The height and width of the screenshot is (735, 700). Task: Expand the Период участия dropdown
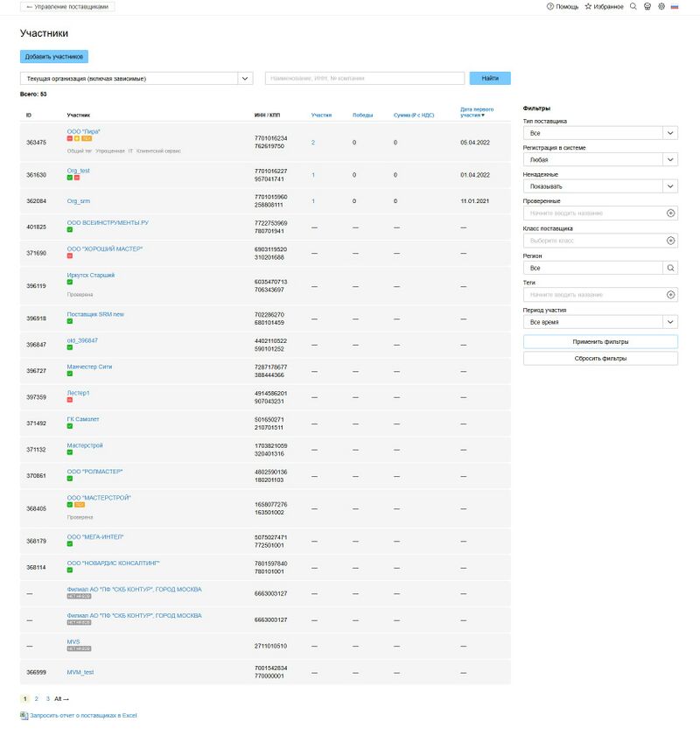pyautogui.click(x=670, y=322)
